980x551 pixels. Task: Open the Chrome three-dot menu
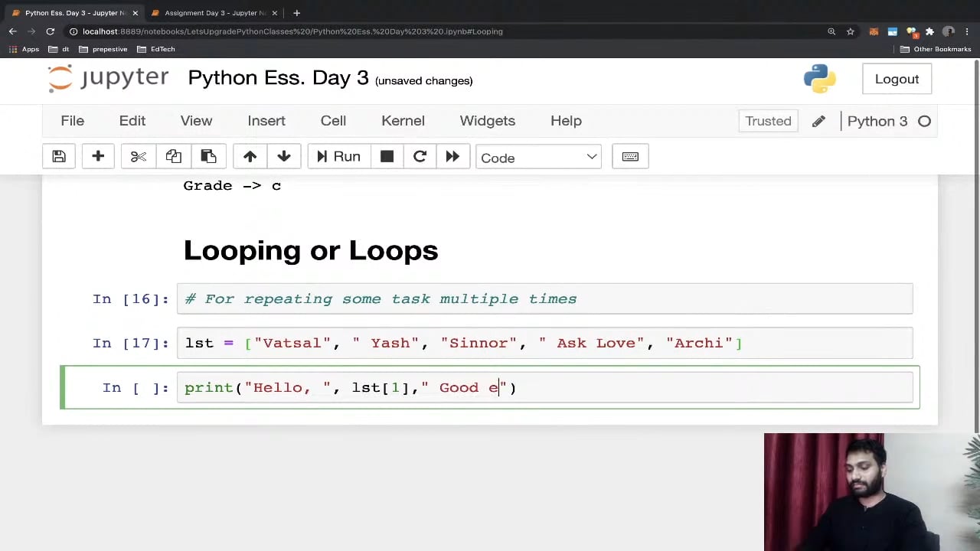pos(968,31)
